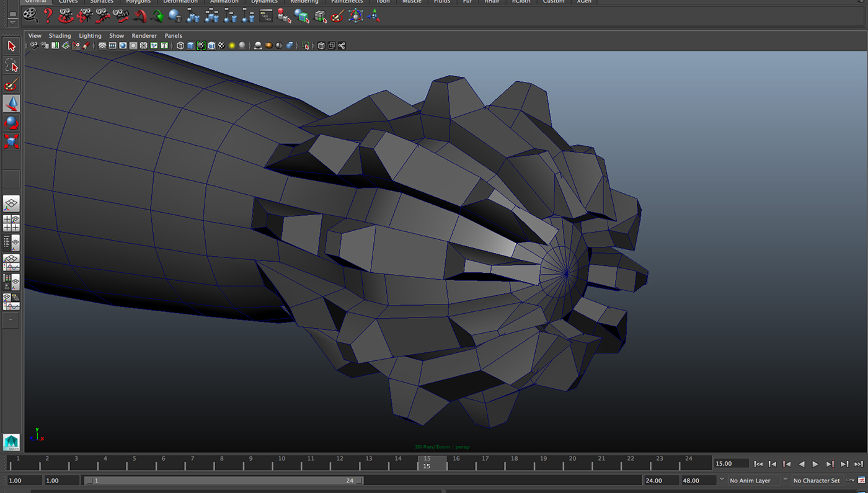Click the animation end field 48.00
This screenshot has width=868, height=493.
pyautogui.click(x=697, y=481)
